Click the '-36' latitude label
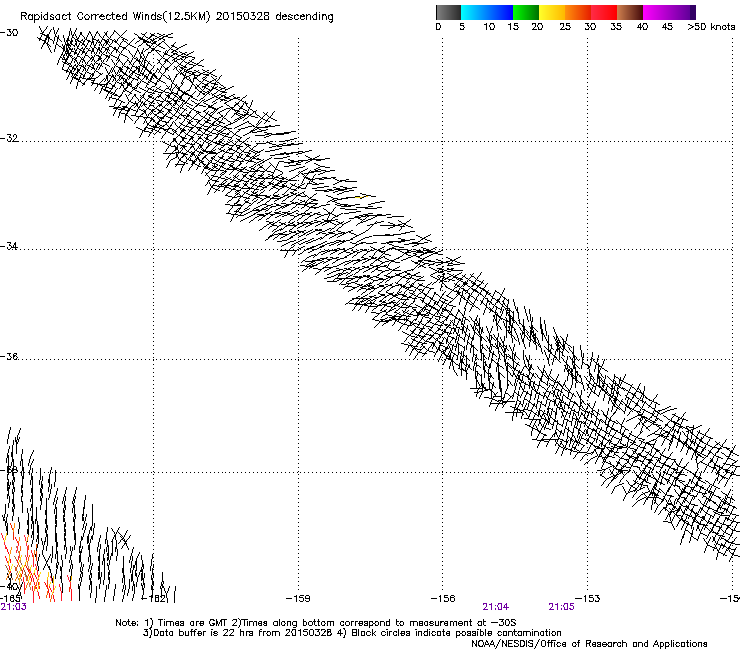 click(x=9, y=356)
